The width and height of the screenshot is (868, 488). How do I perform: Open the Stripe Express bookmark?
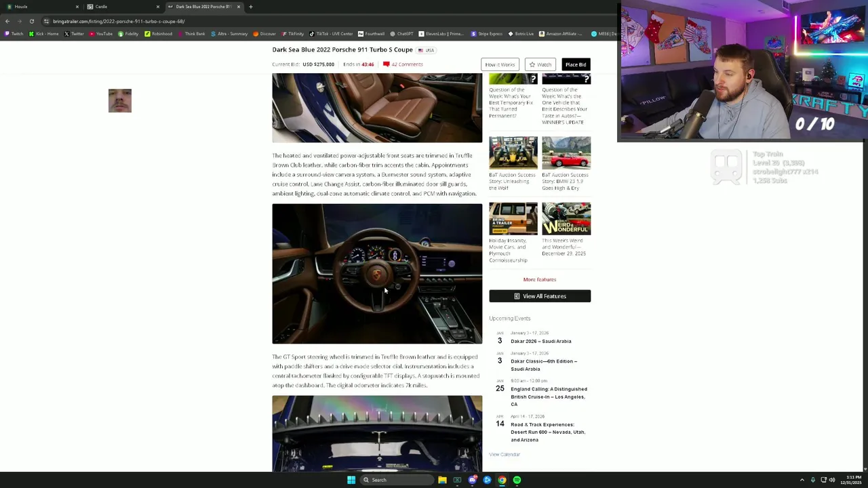pyautogui.click(x=487, y=34)
